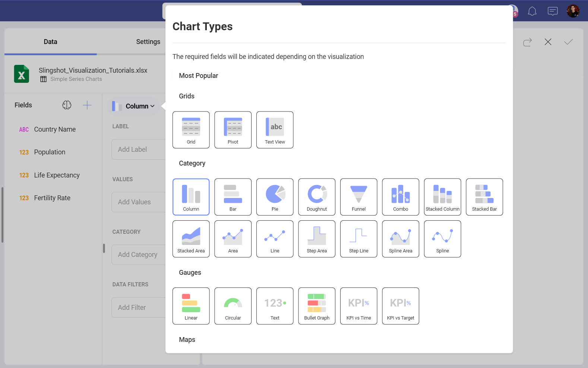
Task: Click the Add Filter box
Action: tap(139, 308)
